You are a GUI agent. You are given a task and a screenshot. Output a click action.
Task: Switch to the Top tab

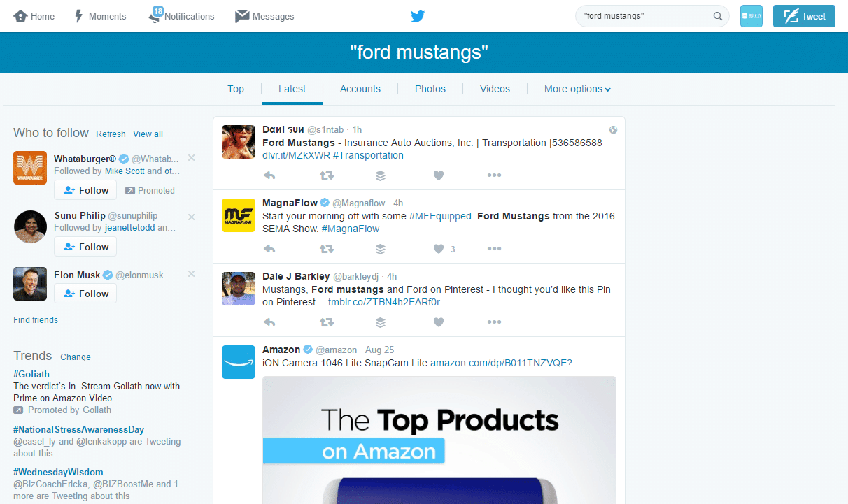point(236,89)
